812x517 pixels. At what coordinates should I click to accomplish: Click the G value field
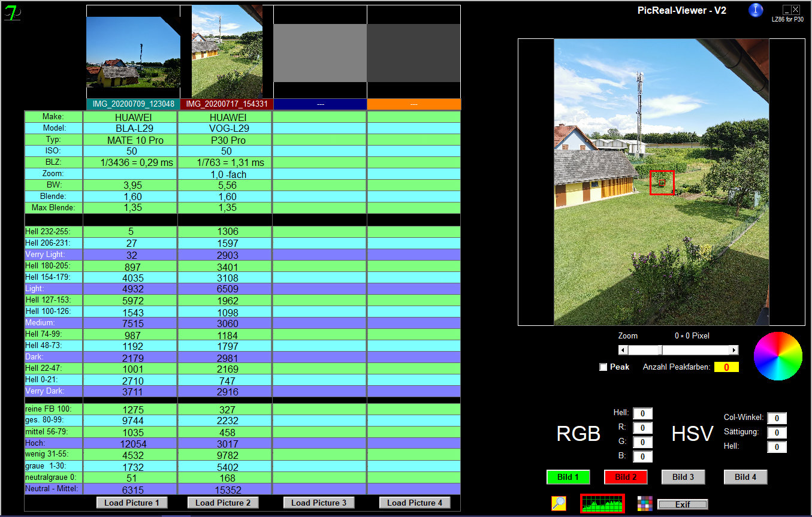coord(642,442)
